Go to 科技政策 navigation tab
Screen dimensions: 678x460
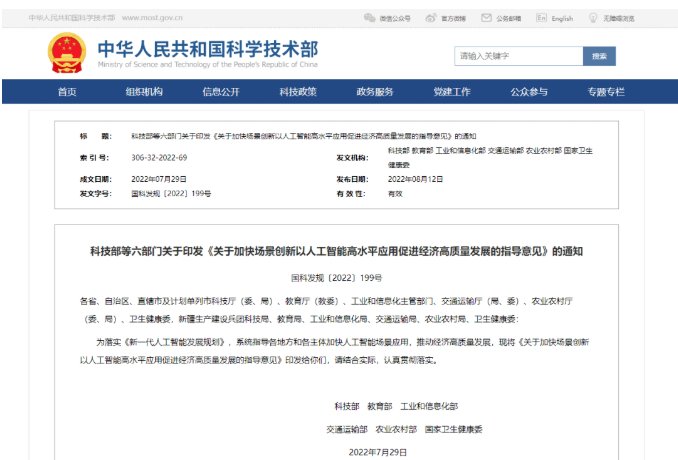[298, 92]
